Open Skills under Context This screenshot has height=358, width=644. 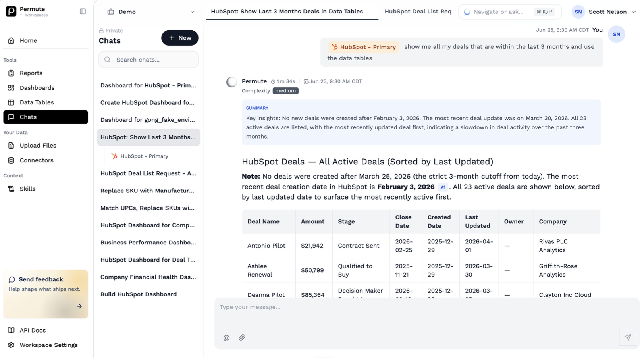46,189
